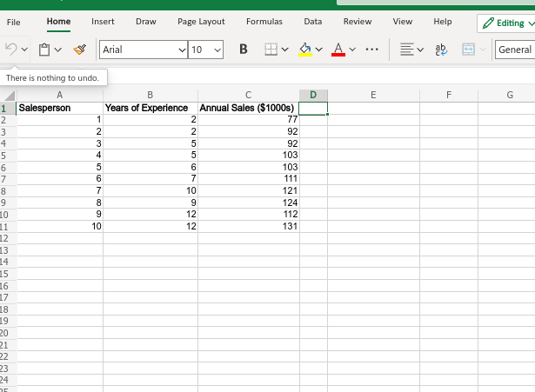Select the cell containing 131

tap(249, 226)
